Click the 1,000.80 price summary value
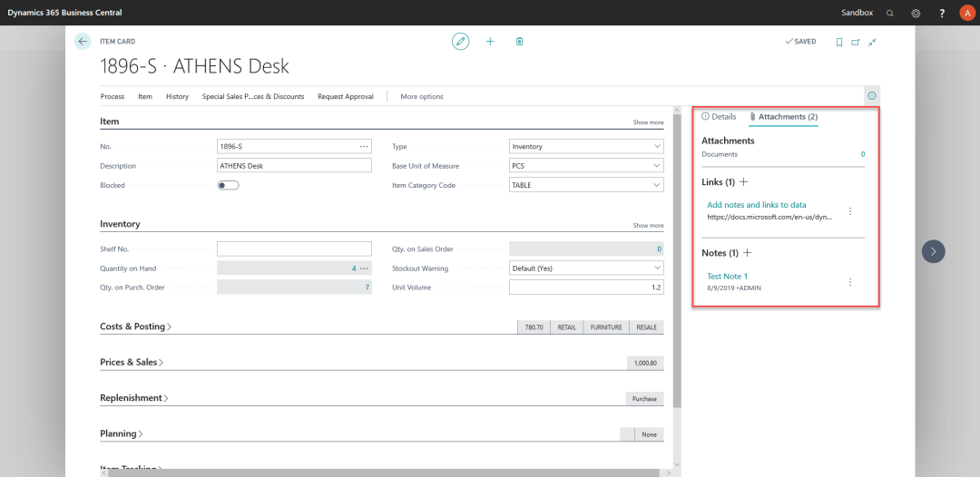 tap(645, 363)
